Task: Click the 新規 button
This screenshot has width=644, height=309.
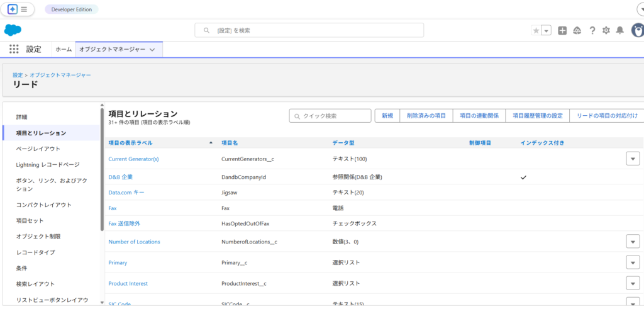Action: [387, 116]
